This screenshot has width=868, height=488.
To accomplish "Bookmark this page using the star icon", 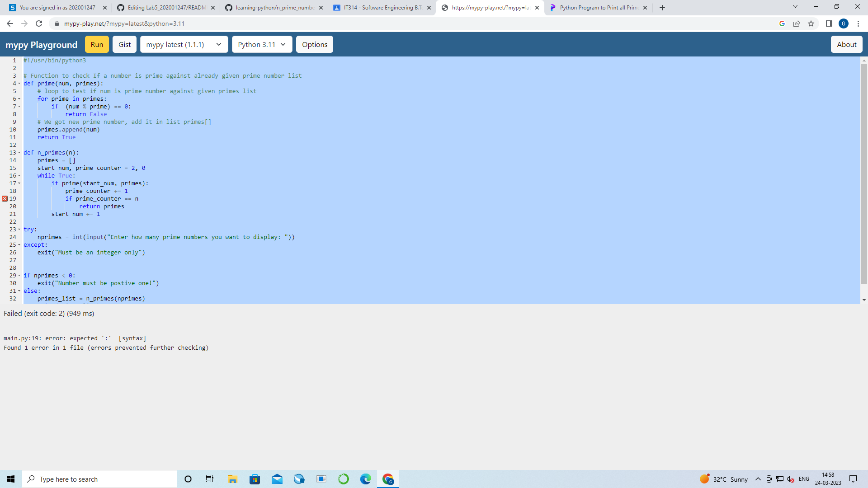I will [x=811, y=23].
